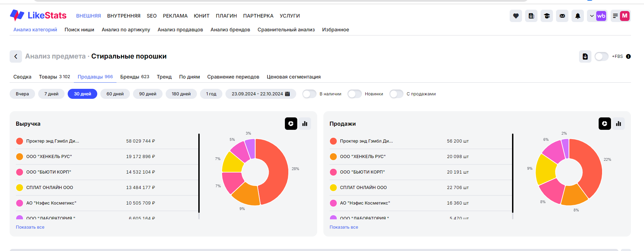This screenshot has width=644, height=251.
Task: Click the Выручка list scrollbar
Action: [x=199, y=173]
